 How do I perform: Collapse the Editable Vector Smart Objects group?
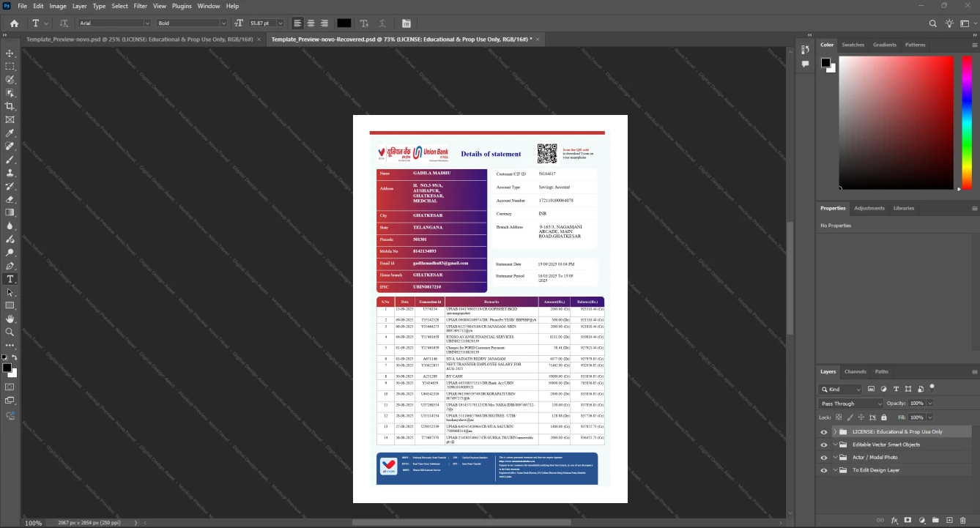coord(835,445)
